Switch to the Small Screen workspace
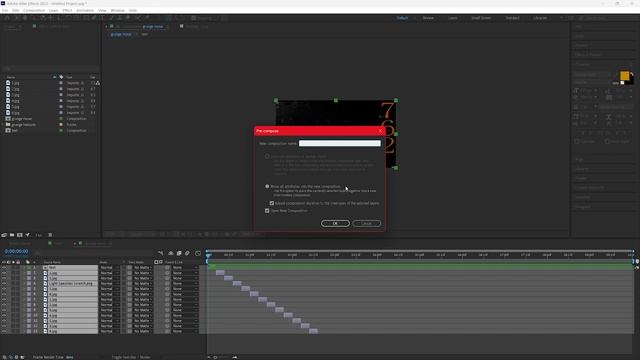640x360 pixels. (x=481, y=18)
